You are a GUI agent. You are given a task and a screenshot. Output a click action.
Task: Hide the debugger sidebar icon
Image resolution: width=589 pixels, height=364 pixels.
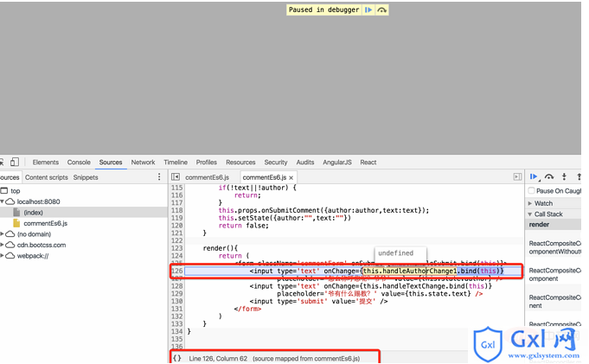(x=517, y=177)
